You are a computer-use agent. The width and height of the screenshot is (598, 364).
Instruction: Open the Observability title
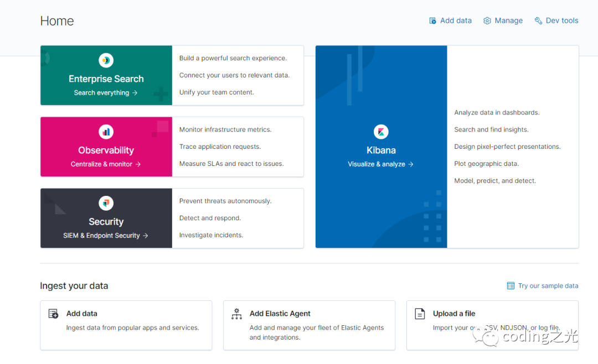pyautogui.click(x=106, y=150)
